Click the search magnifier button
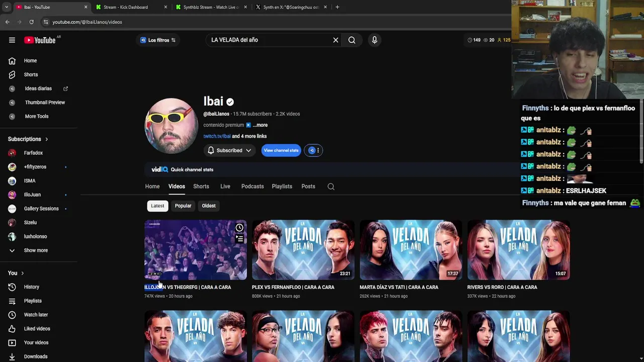 (x=352, y=40)
